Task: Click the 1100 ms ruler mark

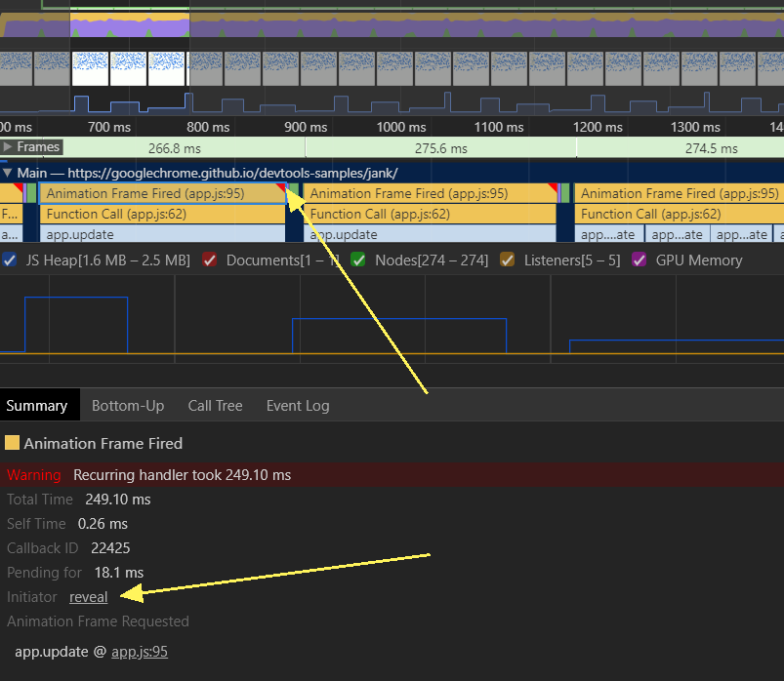Action: (x=499, y=127)
